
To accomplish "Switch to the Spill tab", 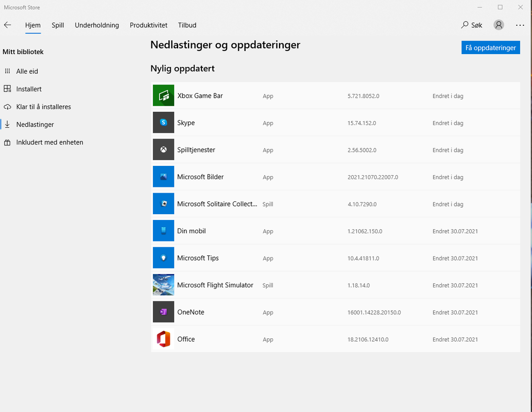I will point(58,25).
